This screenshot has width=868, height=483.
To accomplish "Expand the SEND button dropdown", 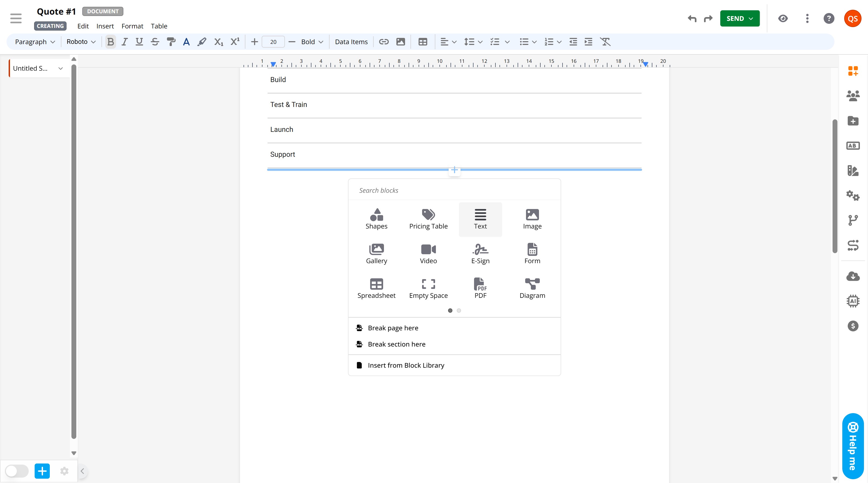I will [751, 18].
